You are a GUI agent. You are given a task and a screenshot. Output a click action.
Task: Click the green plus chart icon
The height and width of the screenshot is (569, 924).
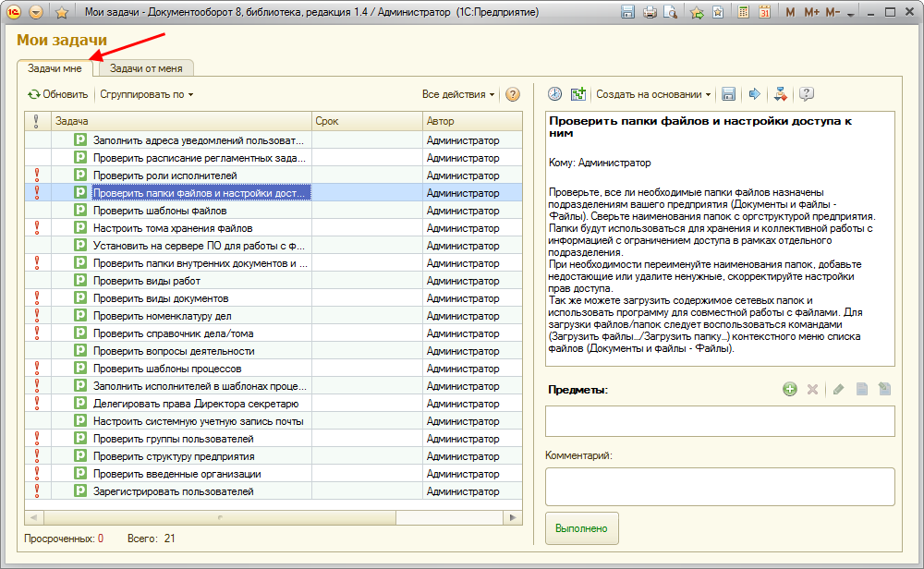[x=578, y=93]
